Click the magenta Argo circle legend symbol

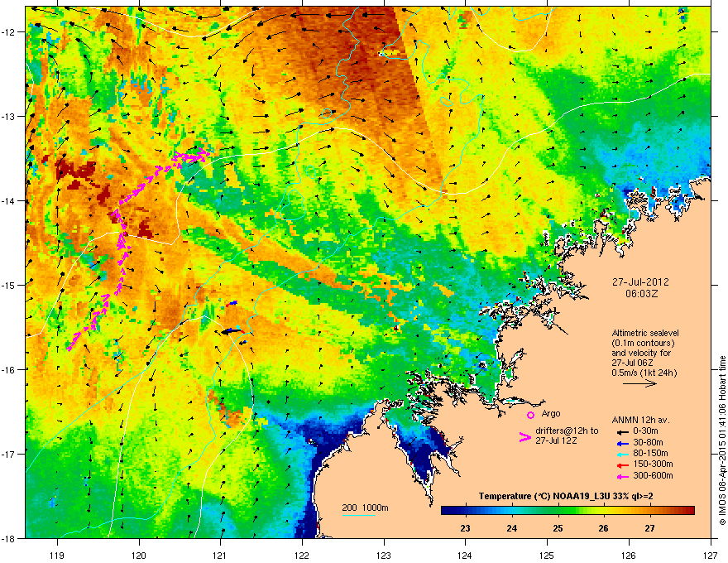530,415
